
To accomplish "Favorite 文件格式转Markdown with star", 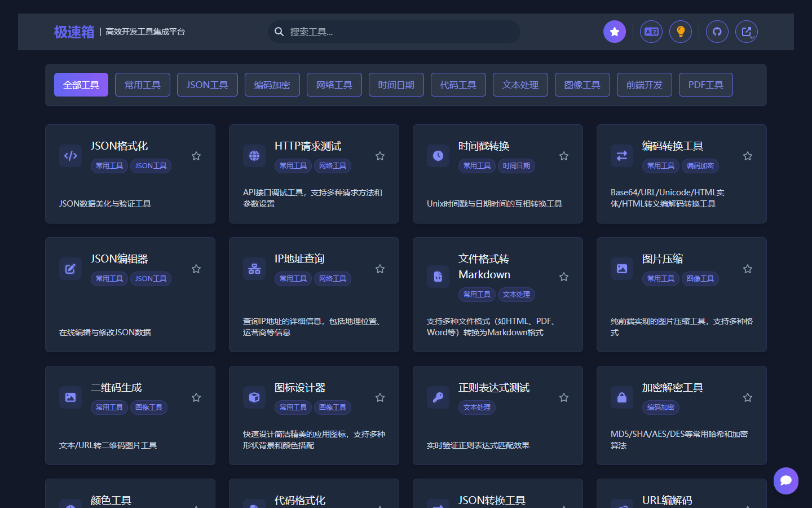I will click(564, 277).
